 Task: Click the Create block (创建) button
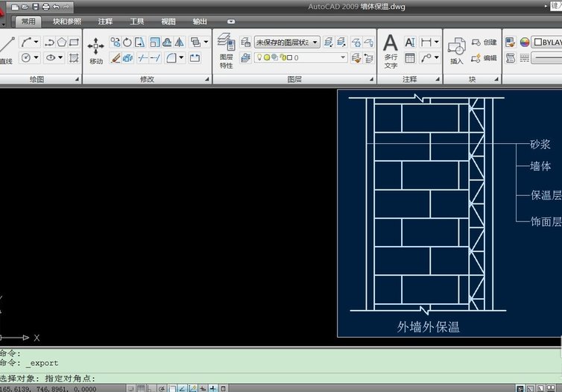(484, 42)
